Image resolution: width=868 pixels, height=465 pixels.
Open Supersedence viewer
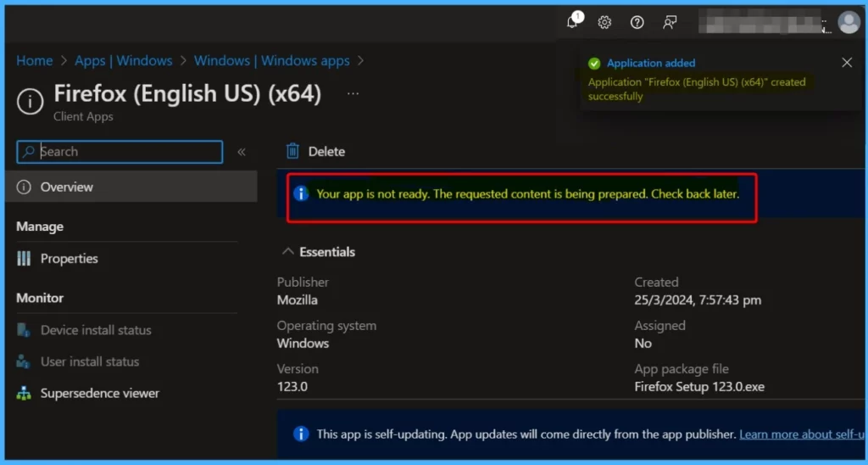click(x=100, y=394)
